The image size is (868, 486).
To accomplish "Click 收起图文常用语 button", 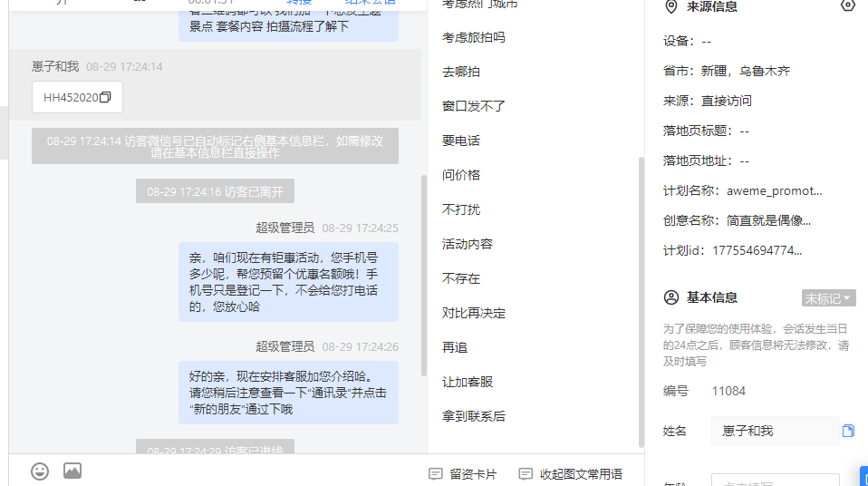I will tap(570, 474).
